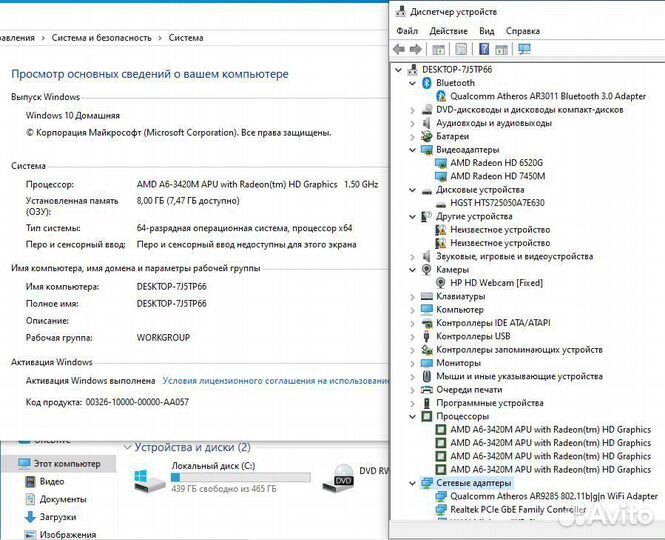Click the Локальный диск (C:) drive icon
Screen dimensions: 665x540
149,480
